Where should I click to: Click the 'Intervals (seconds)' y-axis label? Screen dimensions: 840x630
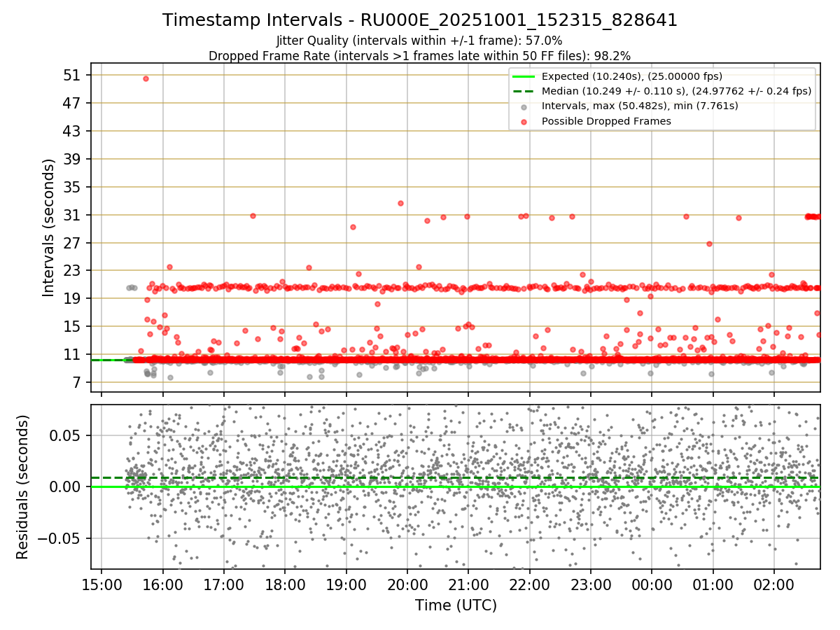click(48, 227)
